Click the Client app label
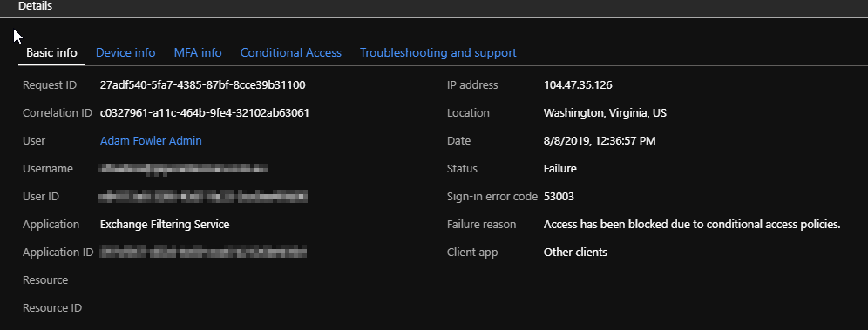This screenshot has width=868, height=330. (472, 252)
